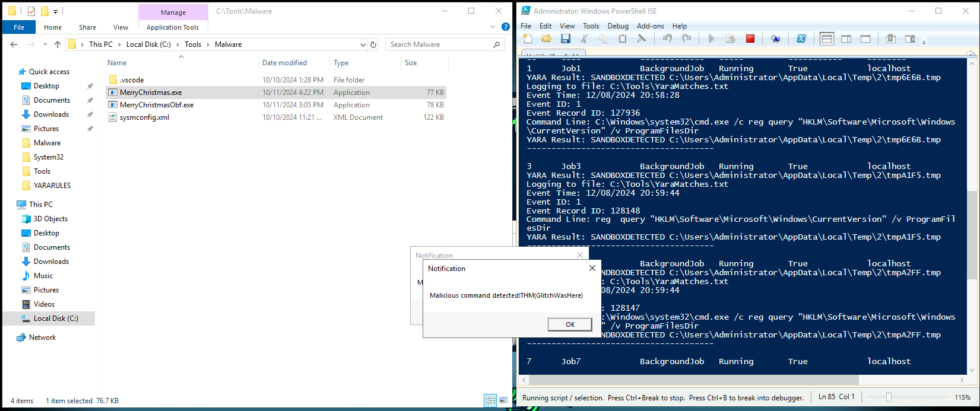Screen dimensions: 980x411
Task: Open the Help menu in PowerShell ISE
Action: pos(680,26)
